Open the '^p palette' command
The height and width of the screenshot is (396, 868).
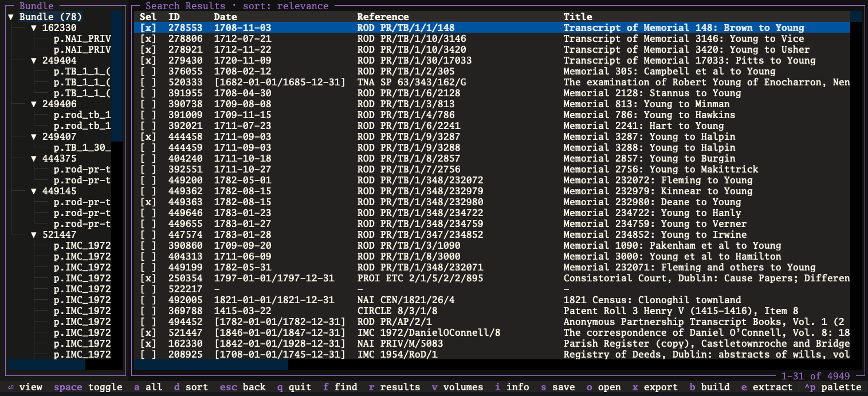pyautogui.click(x=833, y=387)
